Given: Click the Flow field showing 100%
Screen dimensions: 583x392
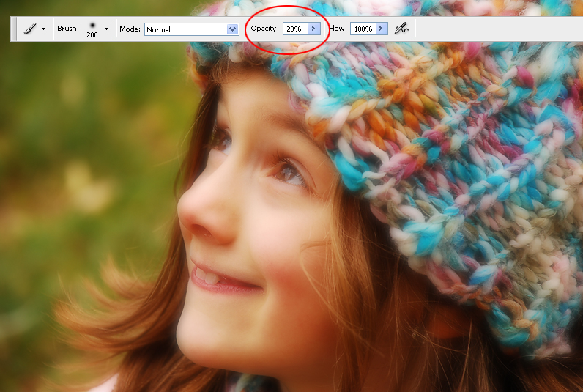Looking at the screenshot, I should 363,29.
